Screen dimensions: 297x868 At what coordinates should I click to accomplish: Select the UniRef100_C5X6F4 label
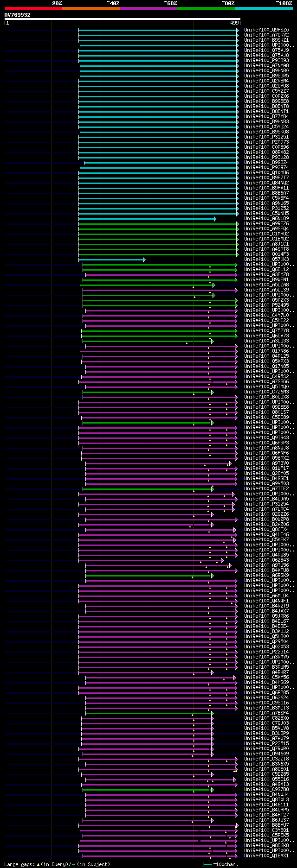pos(266,198)
